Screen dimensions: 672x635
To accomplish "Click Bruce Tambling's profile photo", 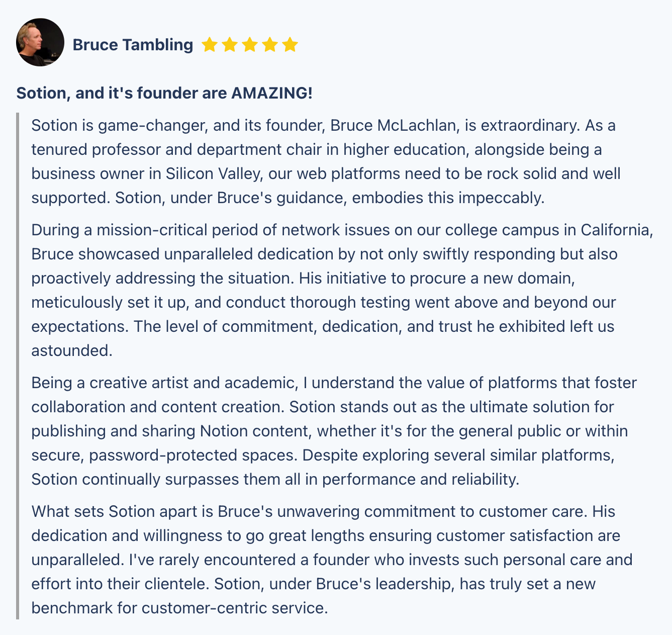I will 40,42.
